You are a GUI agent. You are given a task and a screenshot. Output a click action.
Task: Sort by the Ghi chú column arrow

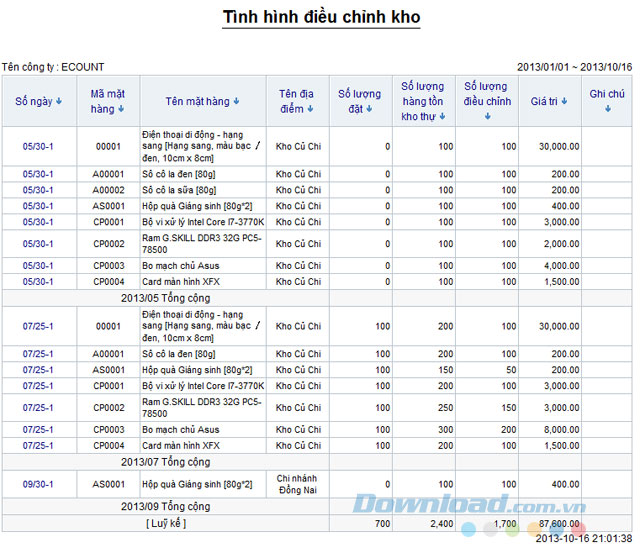pyautogui.click(x=608, y=109)
